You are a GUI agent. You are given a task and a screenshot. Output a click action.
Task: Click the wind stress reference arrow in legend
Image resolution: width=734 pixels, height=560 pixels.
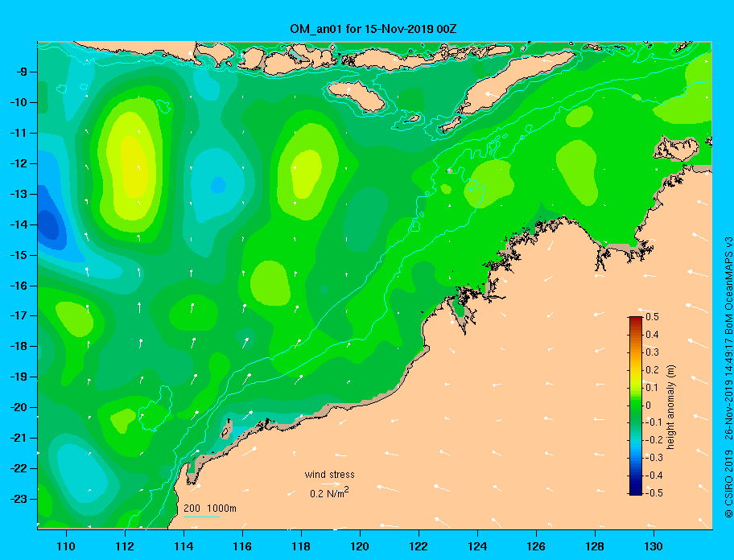point(329,484)
